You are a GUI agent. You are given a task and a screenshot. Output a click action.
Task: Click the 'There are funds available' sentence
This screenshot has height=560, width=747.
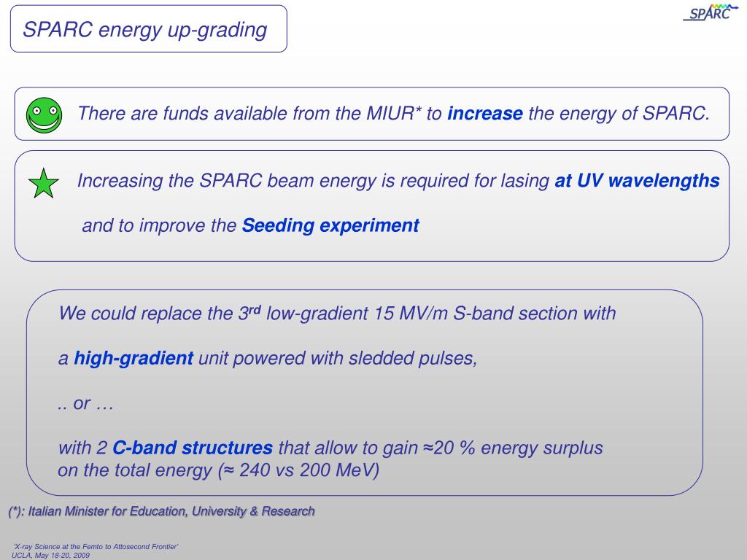(393, 113)
